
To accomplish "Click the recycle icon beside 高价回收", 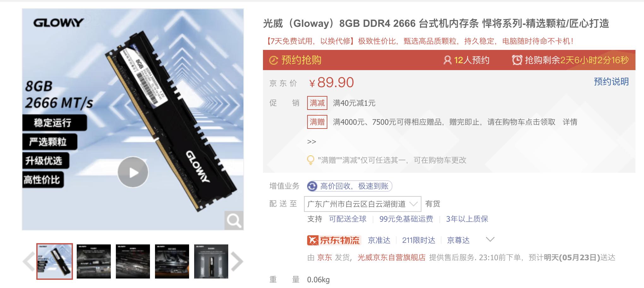I will coord(312,186).
